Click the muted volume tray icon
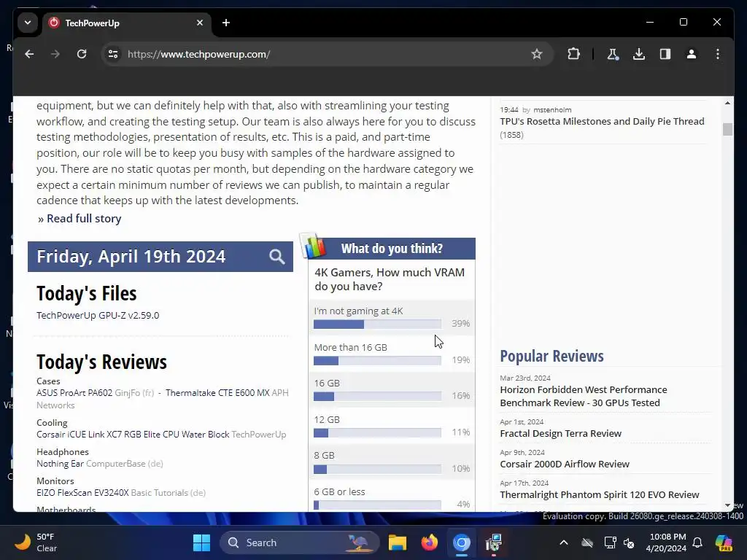This screenshot has width=747, height=560. [629, 542]
